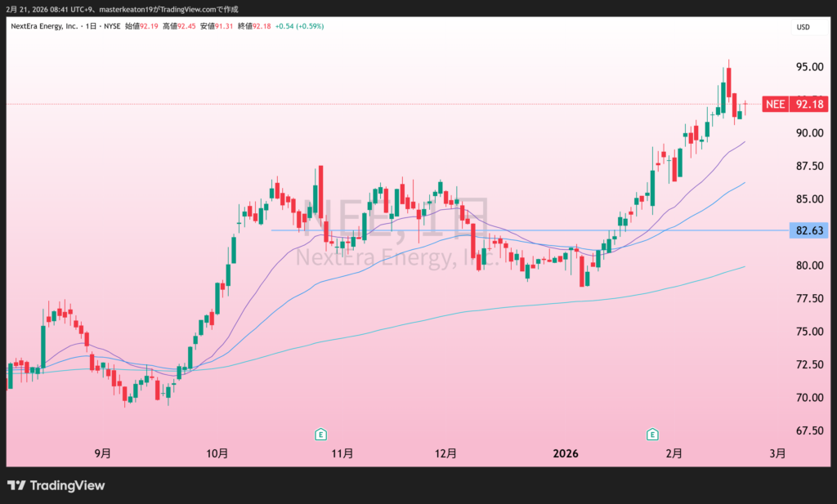Open the USD currency selector

click(x=803, y=28)
